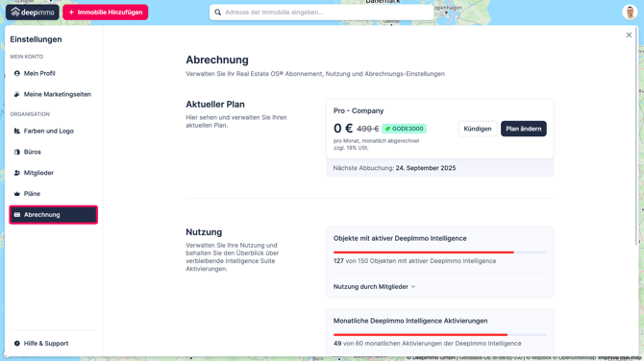The image size is (644, 361).
Task: Click the dialog vertical scrollbar
Action: tap(637, 135)
